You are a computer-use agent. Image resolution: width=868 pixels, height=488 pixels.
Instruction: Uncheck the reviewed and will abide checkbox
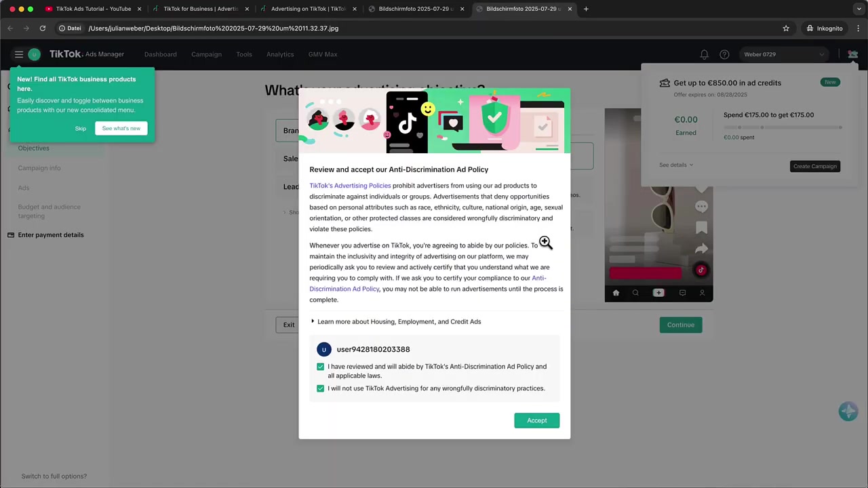point(320,367)
